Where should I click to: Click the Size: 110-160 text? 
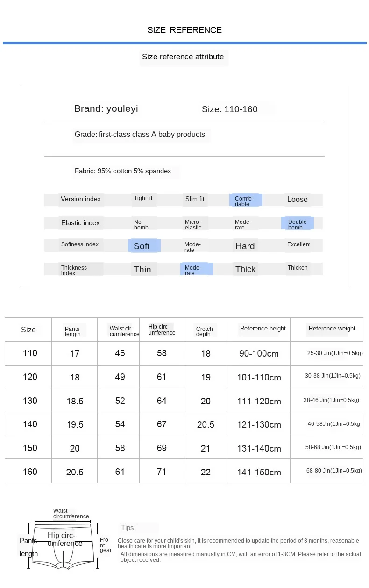229,109
